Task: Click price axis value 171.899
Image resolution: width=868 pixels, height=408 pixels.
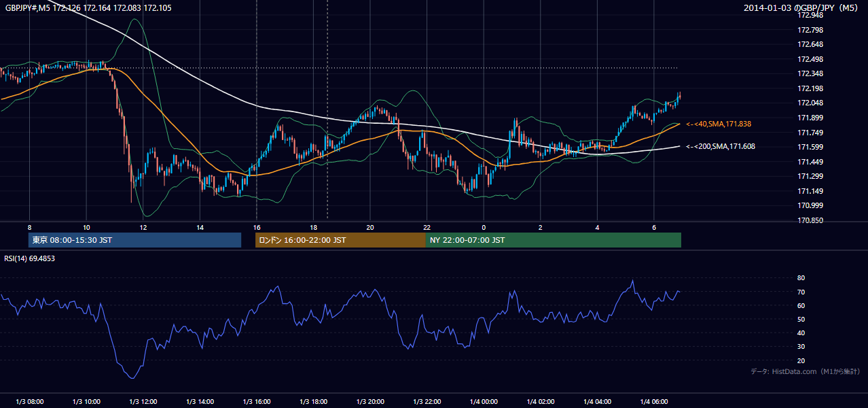Action: [811, 118]
